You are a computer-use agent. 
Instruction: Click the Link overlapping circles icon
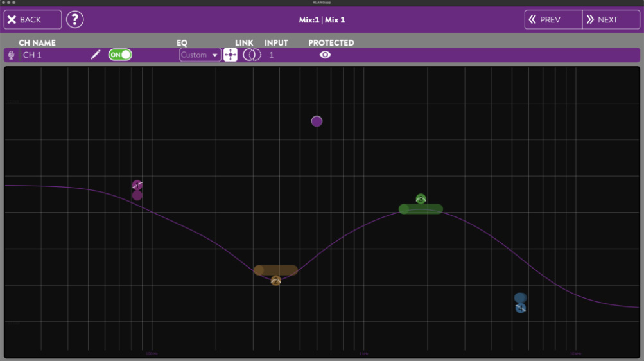[x=252, y=55]
